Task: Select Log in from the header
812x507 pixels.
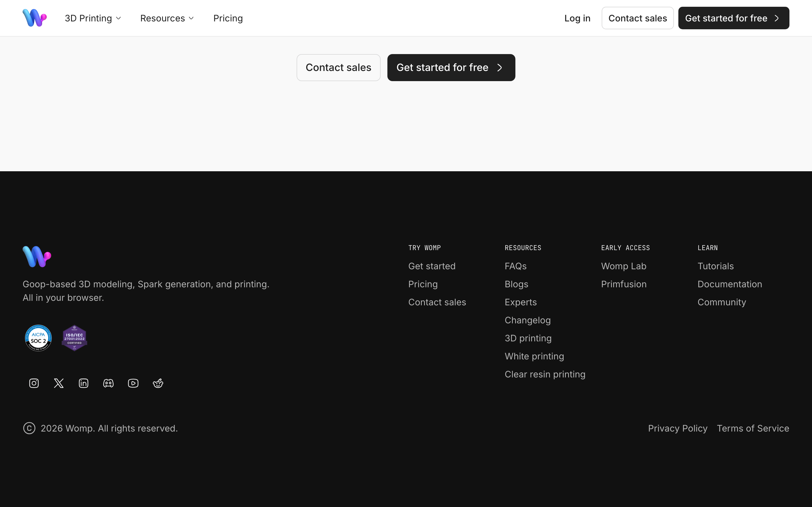Action: tap(577, 18)
